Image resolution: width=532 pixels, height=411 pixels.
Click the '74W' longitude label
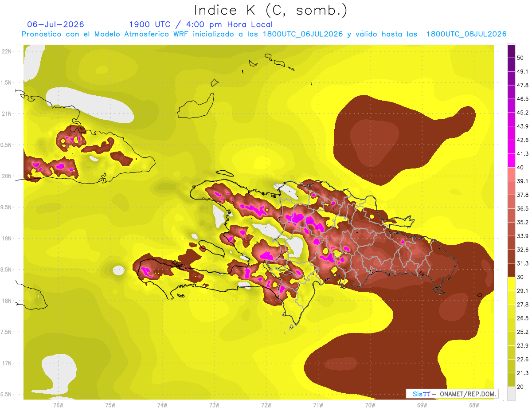pyautogui.click(x=162, y=405)
